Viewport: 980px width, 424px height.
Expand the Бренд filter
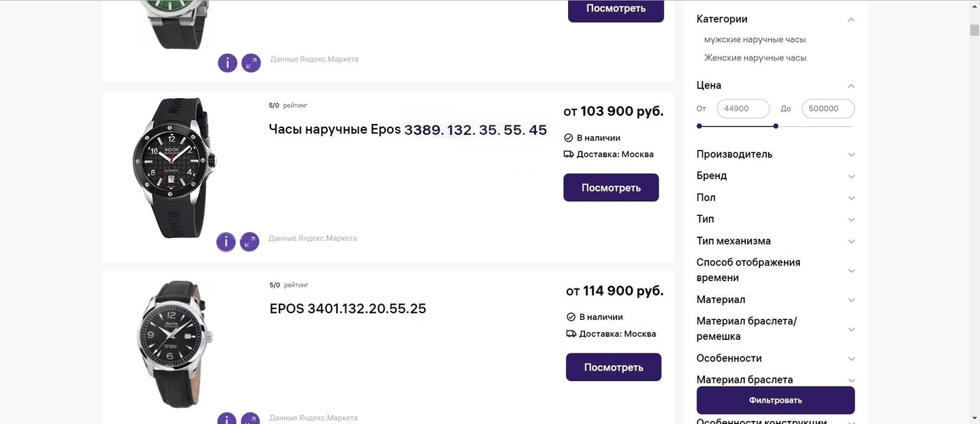click(x=851, y=176)
